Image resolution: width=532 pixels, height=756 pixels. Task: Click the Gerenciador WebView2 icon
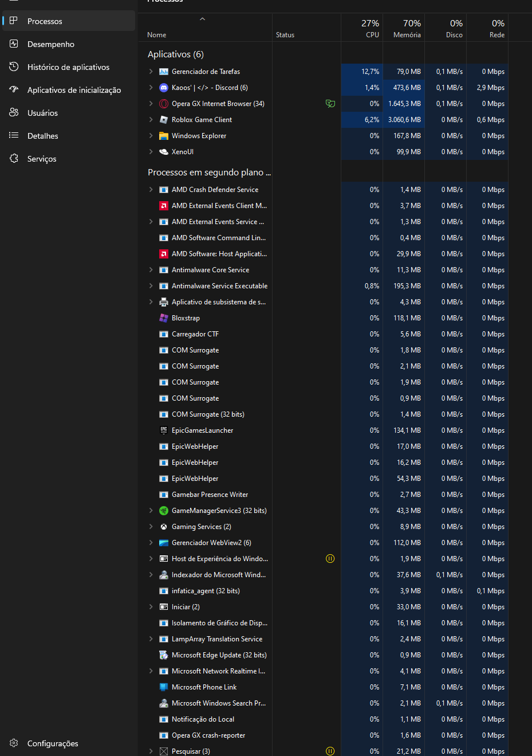pyautogui.click(x=164, y=543)
